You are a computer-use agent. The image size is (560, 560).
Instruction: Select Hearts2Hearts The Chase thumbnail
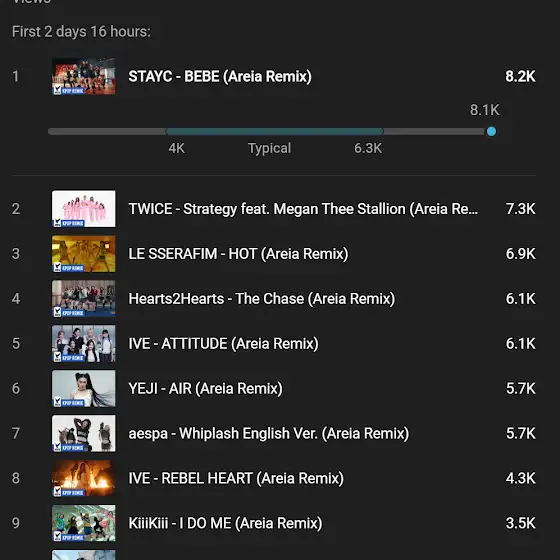coord(84,299)
